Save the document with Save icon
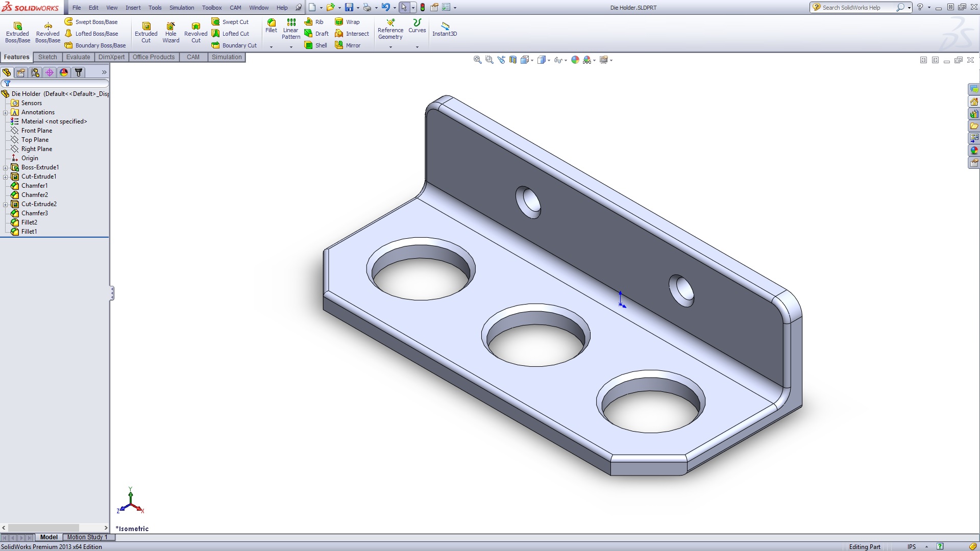The height and width of the screenshot is (551, 980). 349,8
